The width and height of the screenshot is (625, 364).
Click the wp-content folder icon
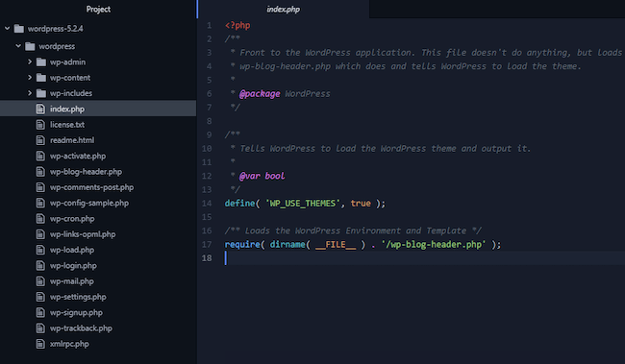click(x=41, y=78)
